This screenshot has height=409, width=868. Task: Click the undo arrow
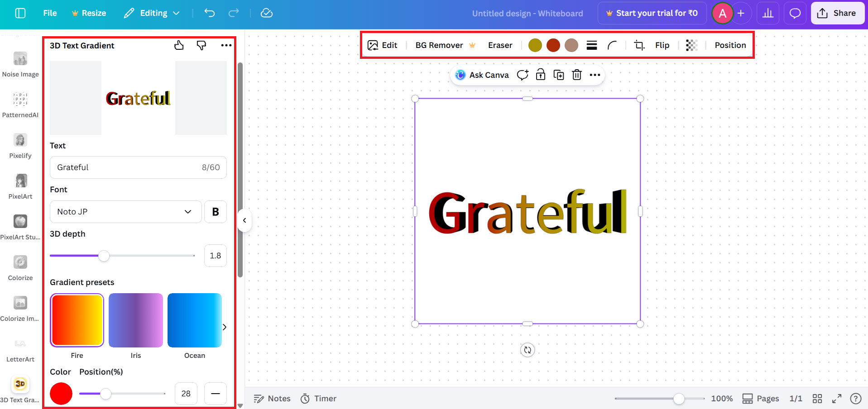209,13
